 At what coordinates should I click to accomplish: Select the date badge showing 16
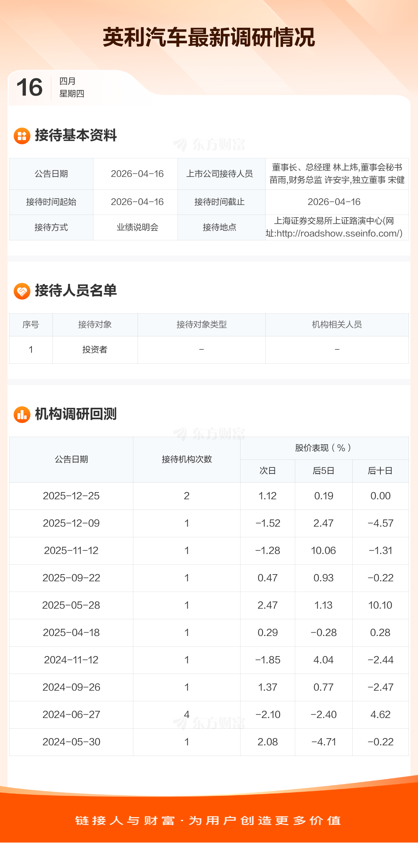(x=30, y=87)
